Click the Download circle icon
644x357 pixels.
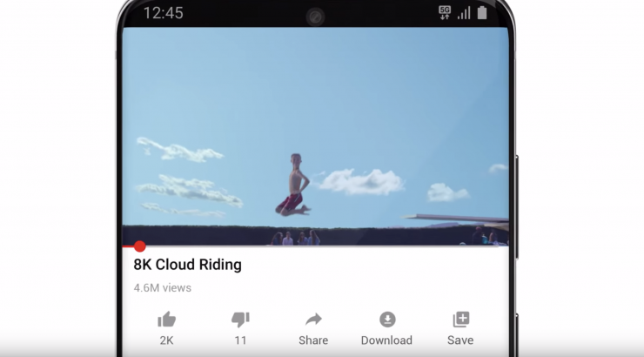[387, 320]
